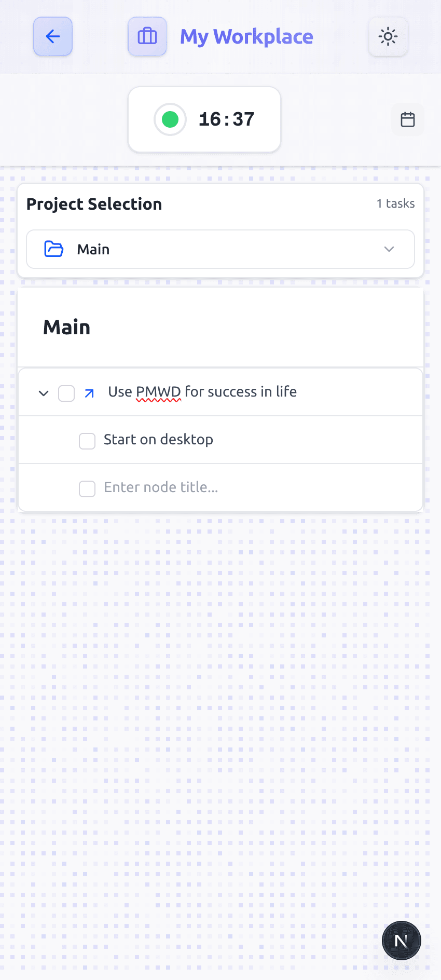Click the green timer record indicator
This screenshot has width=441, height=980.
pyautogui.click(x=170, y=119)
